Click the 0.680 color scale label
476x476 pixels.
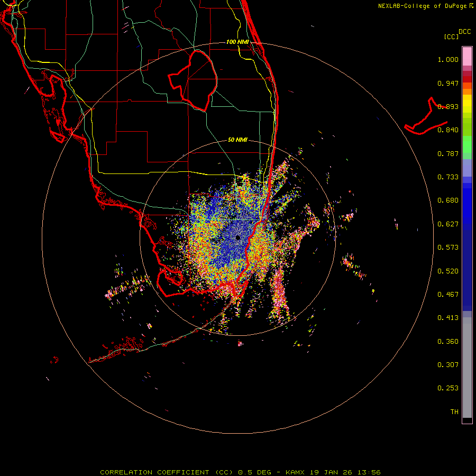(448, 200)
